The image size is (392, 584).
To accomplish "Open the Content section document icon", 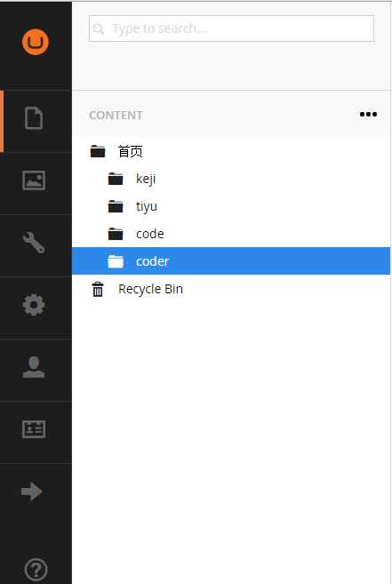I will point(34,118).
